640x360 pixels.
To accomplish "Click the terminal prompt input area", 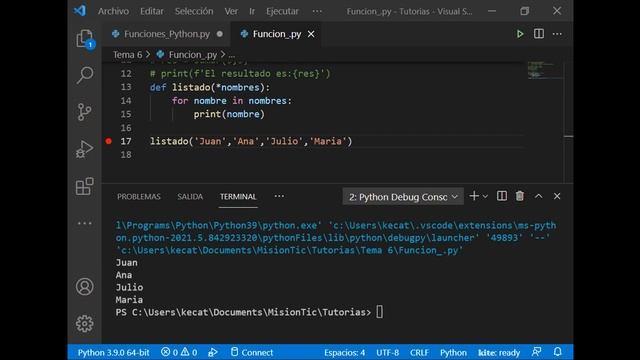I will tap(380, 312).
